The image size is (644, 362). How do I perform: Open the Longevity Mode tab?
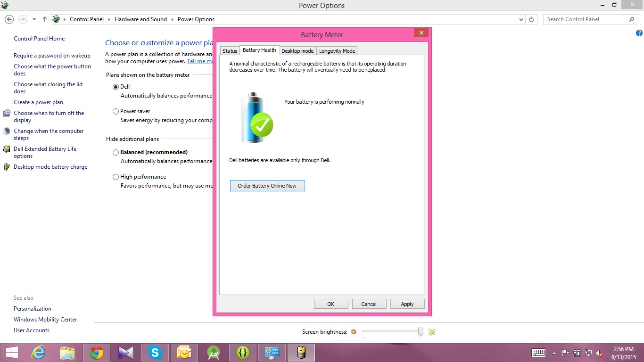coord(337,51)
